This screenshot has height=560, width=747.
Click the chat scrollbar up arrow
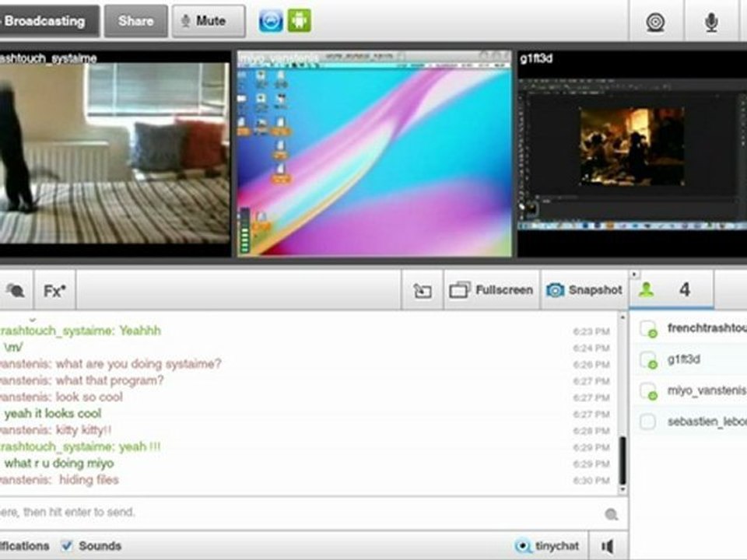pos(622,317)
